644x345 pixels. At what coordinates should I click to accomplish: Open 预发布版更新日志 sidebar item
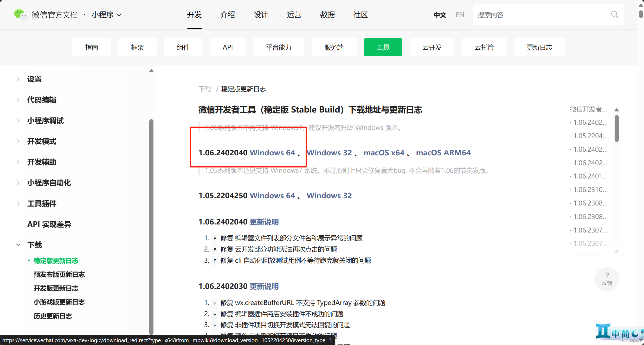point(59,274)
